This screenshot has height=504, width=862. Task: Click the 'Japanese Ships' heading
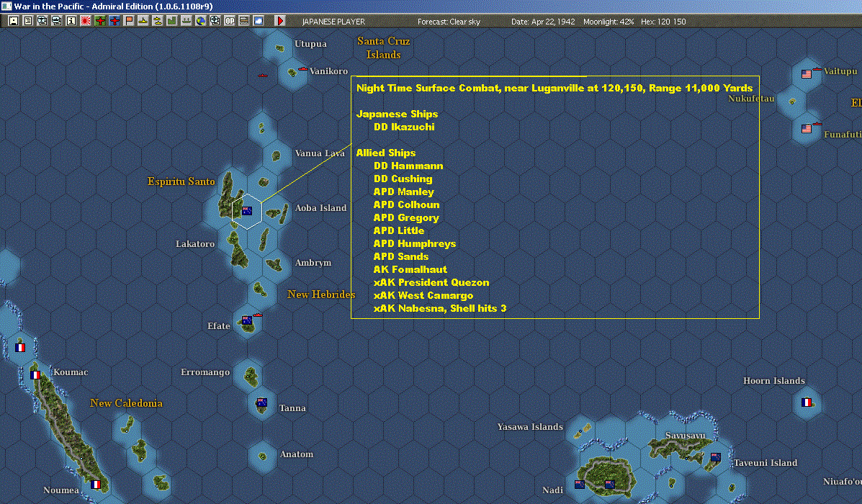click(x=397, y=114)
